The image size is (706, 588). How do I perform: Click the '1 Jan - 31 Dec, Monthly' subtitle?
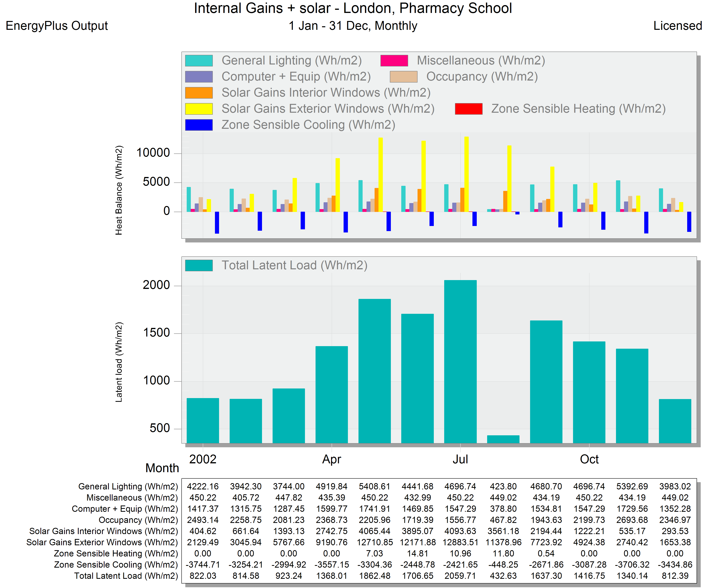[x=353, y=26]
